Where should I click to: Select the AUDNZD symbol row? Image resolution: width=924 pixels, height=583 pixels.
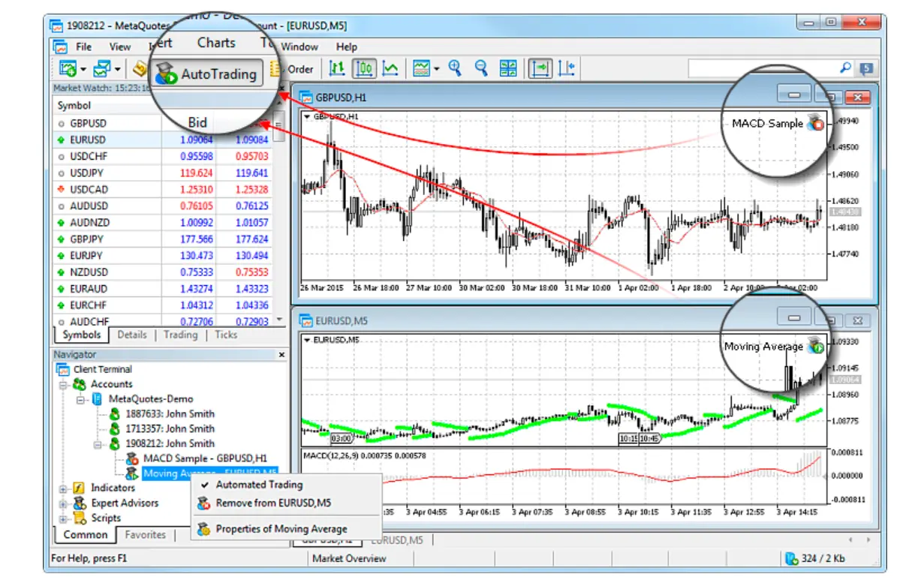click(163, 223)
